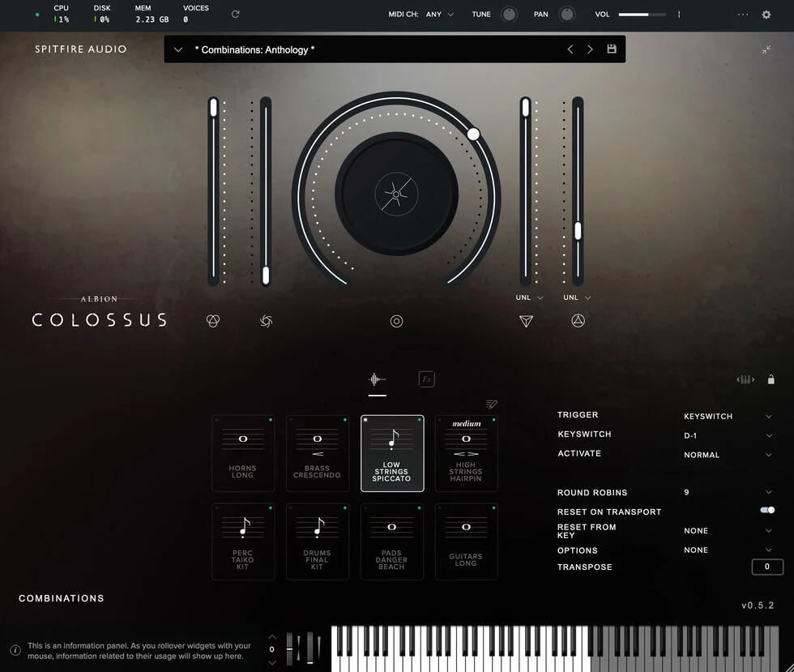The image size is (794, 672).
Task: Toggle the green enable dot on Perc Taiko Kit
Action: coord(271,507)
